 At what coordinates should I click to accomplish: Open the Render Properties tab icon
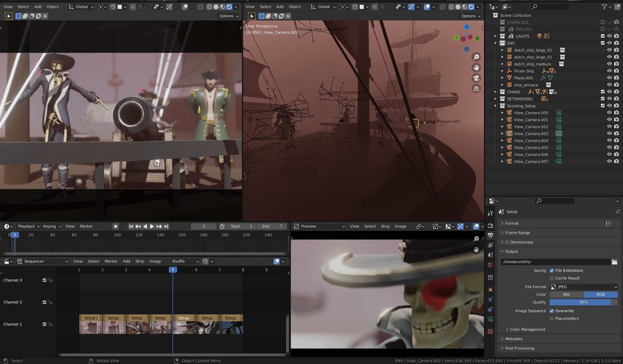click(x=490, y=226)
